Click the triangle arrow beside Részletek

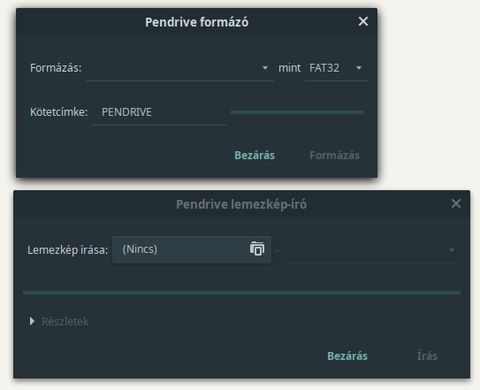32,321
